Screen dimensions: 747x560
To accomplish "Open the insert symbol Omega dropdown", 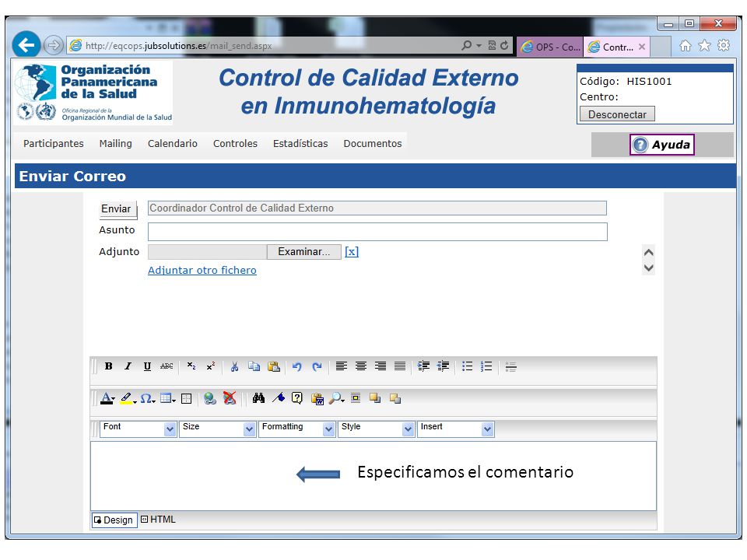I will pyautogui.click(x=148, y=398).
